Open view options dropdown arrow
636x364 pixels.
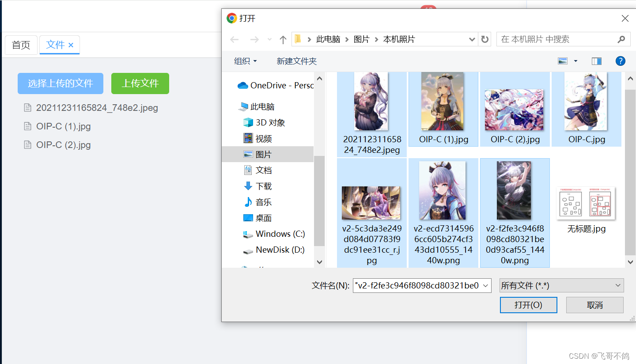pos(575,61)
